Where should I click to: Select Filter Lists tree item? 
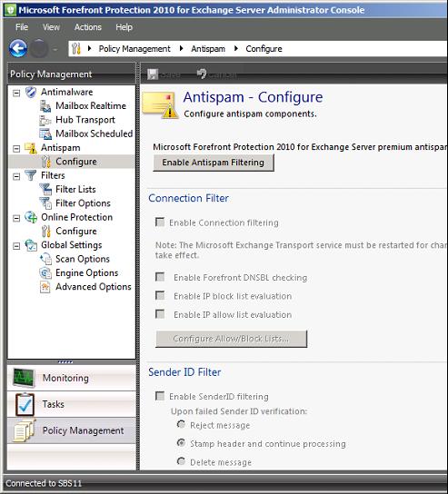(x=75, y=190)
